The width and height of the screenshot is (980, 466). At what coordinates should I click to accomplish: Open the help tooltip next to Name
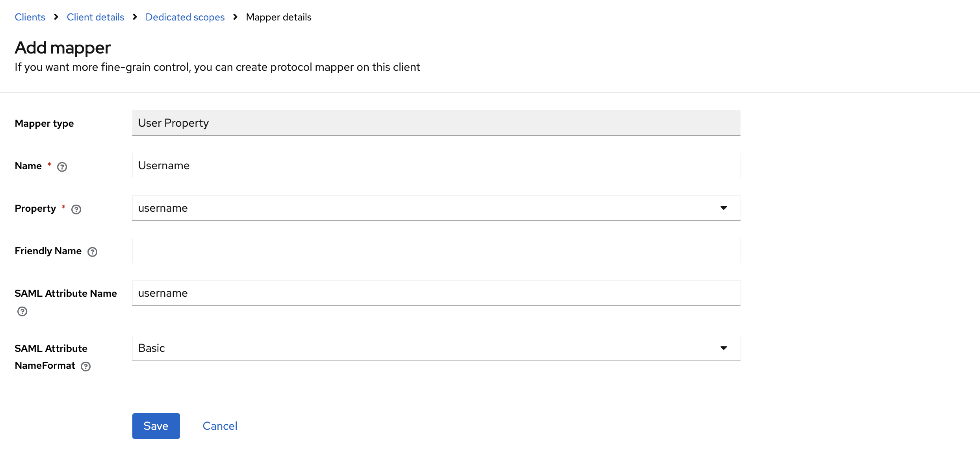tap(61, 166)
